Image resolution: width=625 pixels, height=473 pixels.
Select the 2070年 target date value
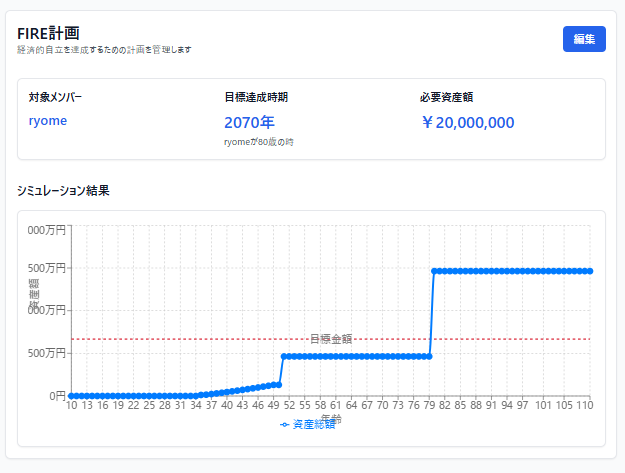coord(250,122)
